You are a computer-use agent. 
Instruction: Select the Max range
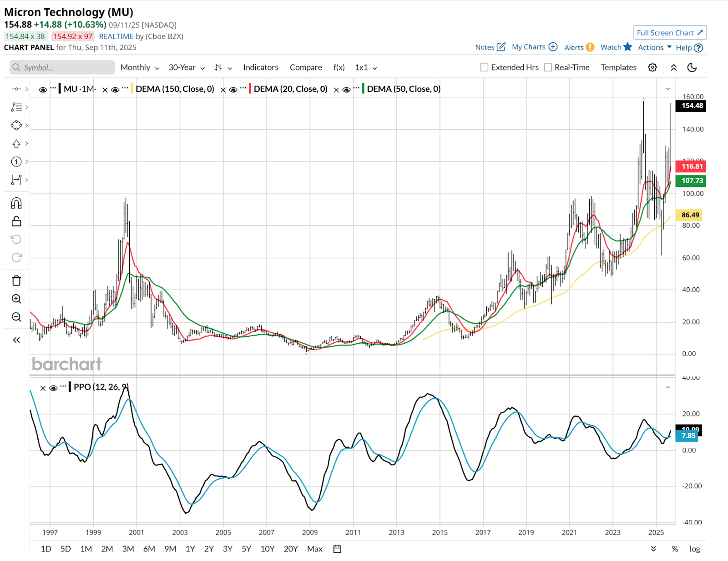pos(314,549)
